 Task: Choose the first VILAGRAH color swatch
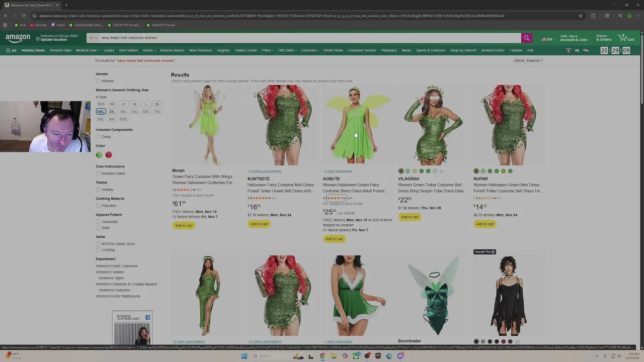(401, 171)
